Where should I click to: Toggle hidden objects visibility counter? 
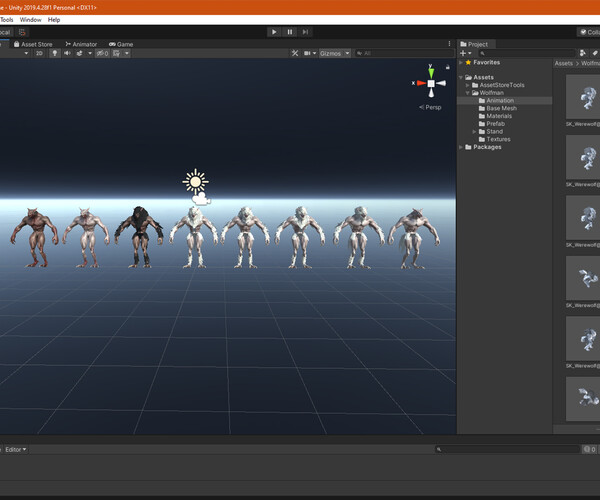102,53
